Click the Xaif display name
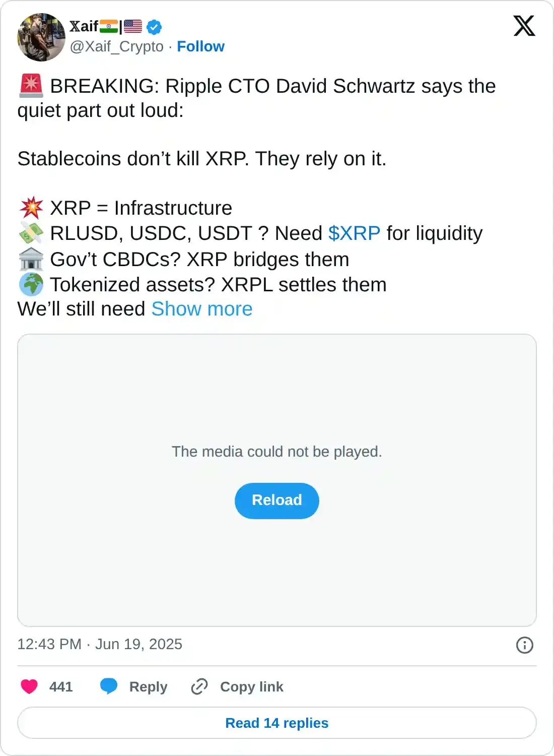The image size is (554, 756). [x=84, y=26]
